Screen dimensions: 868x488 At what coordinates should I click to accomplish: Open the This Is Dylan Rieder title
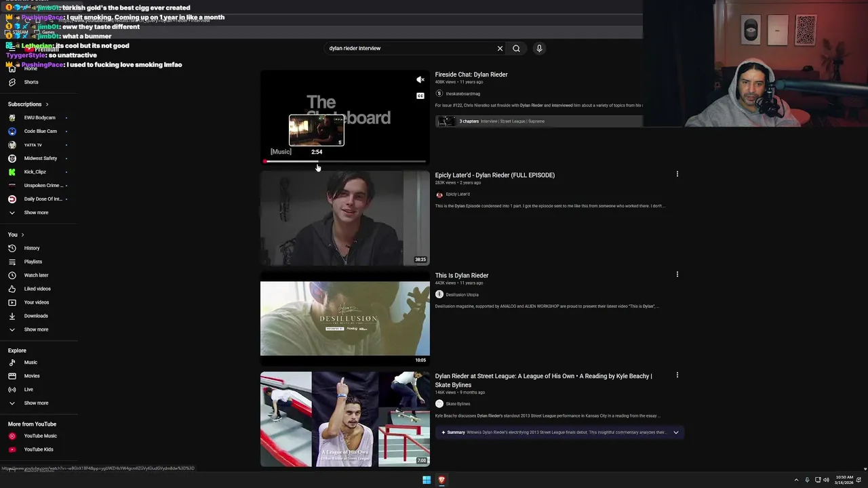462,275
